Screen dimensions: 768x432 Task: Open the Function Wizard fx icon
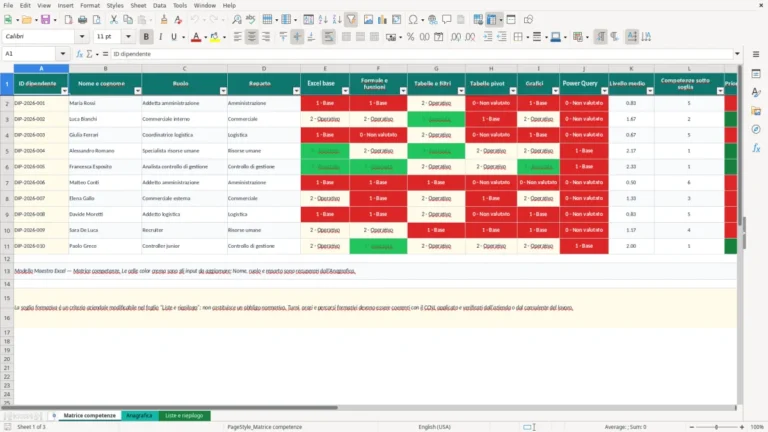tap(79, 54)
